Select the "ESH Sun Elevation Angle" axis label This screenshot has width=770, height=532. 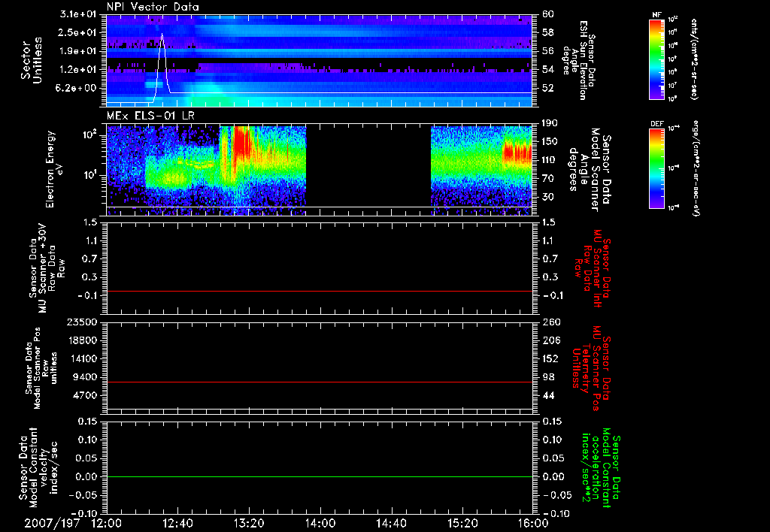[x=578, y=60]
